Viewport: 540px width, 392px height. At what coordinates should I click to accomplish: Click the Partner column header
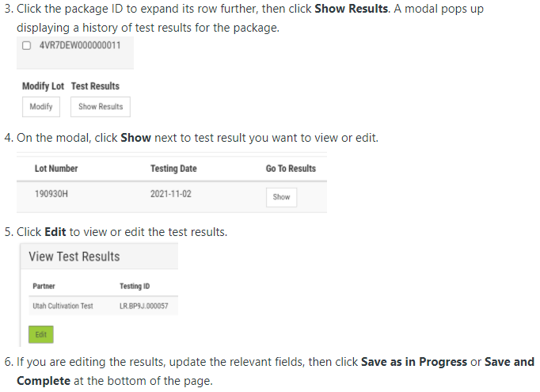tap(44, 286)
